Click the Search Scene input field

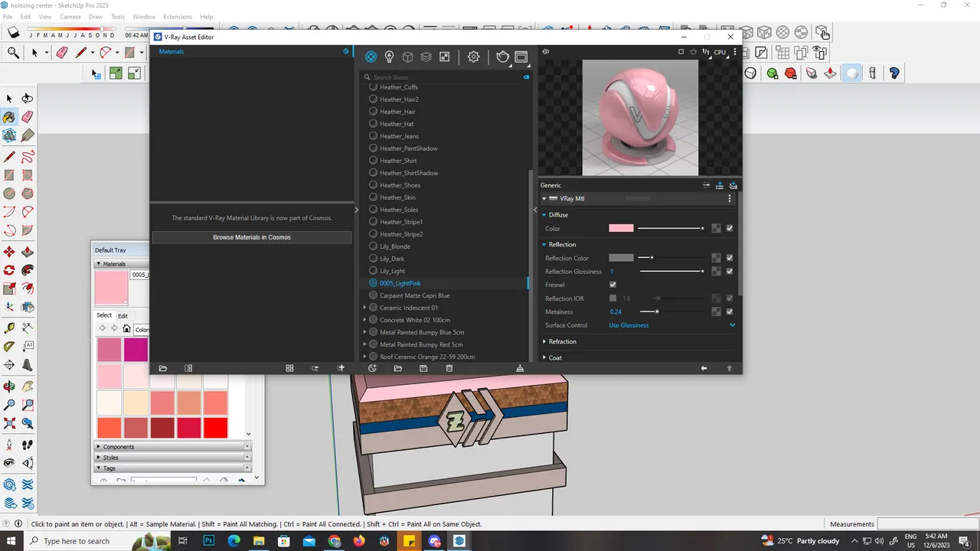[444, 77]
